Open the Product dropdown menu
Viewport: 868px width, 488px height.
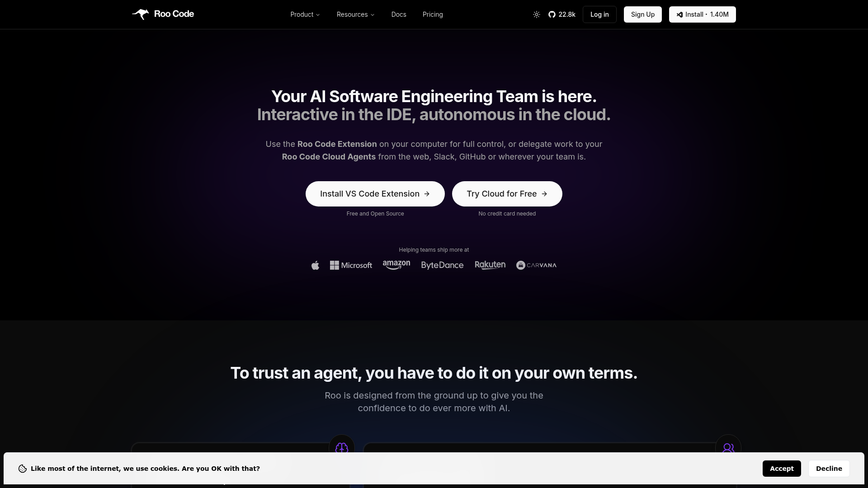tap(305, 14)
